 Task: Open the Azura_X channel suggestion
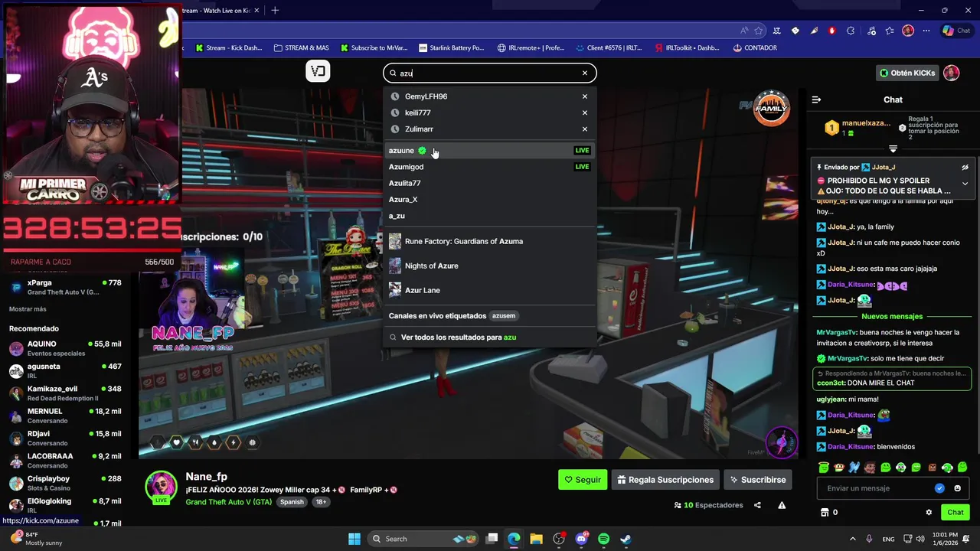tap(489, 199)
